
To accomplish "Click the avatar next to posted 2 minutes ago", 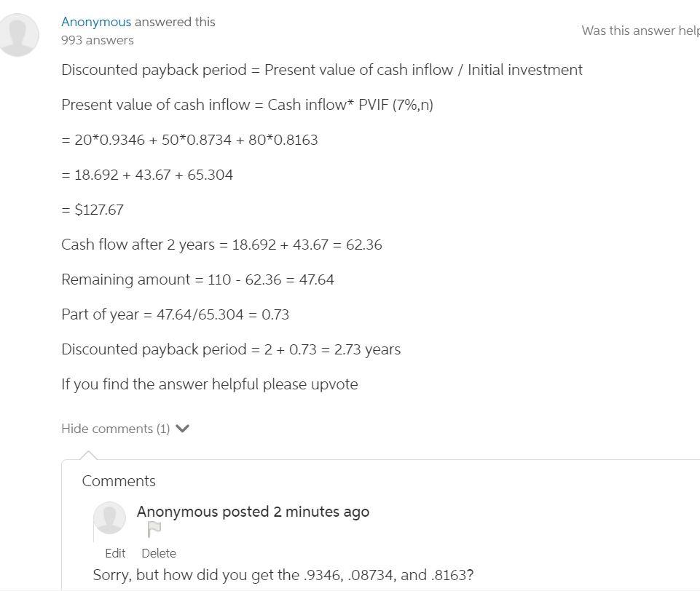I will coord(109,518).
